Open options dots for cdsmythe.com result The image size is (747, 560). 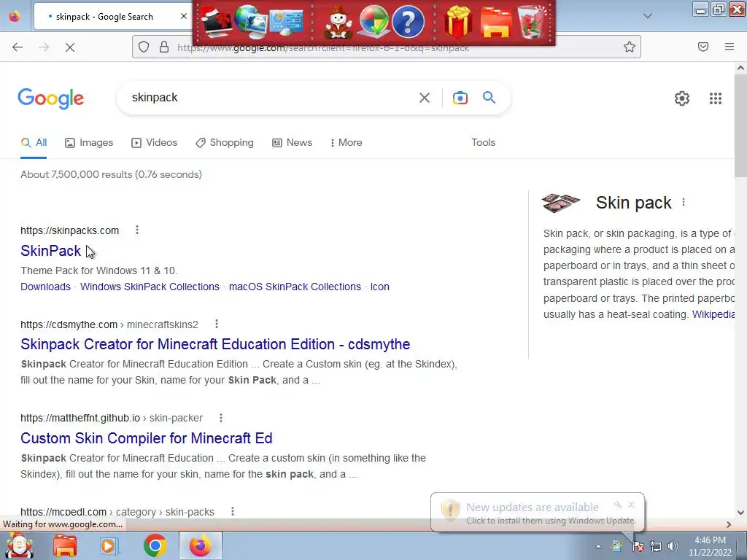(216, 324)
